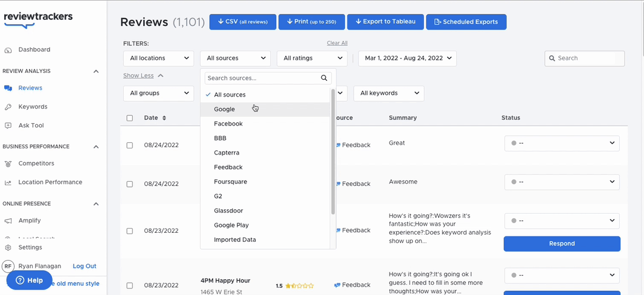Click the Summary column header
This screenshot has height=295, width=644.
(403, 118)
